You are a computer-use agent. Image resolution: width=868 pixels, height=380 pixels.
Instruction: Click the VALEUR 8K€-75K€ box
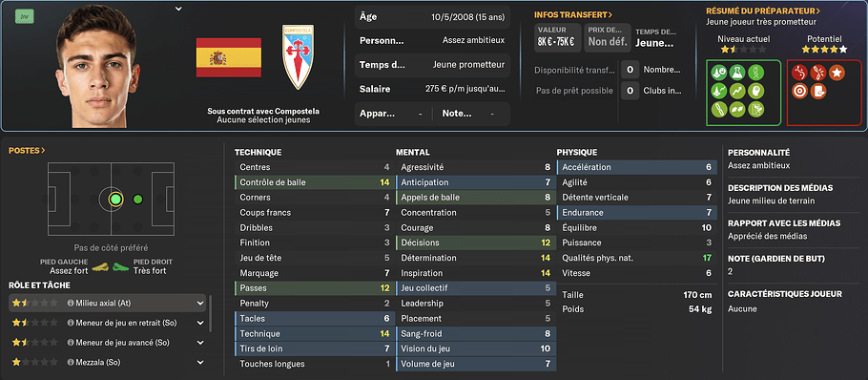(557, 37)
